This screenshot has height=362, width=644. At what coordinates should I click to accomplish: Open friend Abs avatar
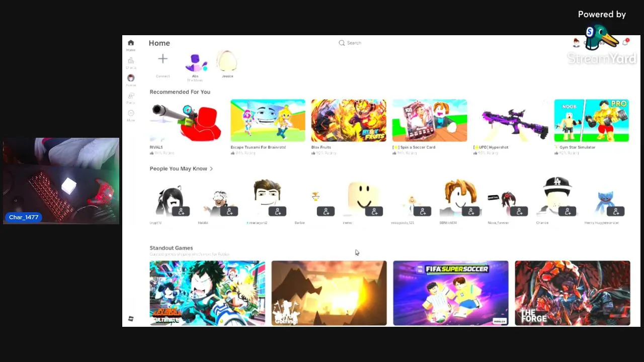(195, 63)
